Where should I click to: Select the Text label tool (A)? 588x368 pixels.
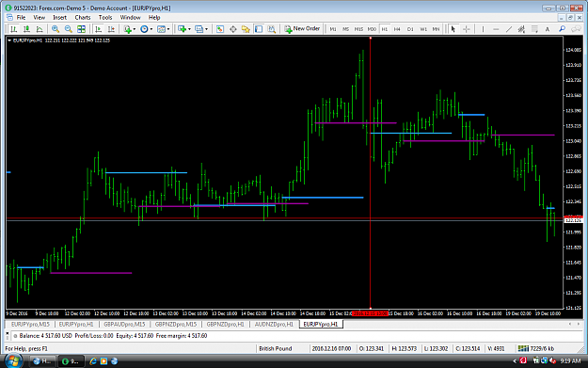548,29
